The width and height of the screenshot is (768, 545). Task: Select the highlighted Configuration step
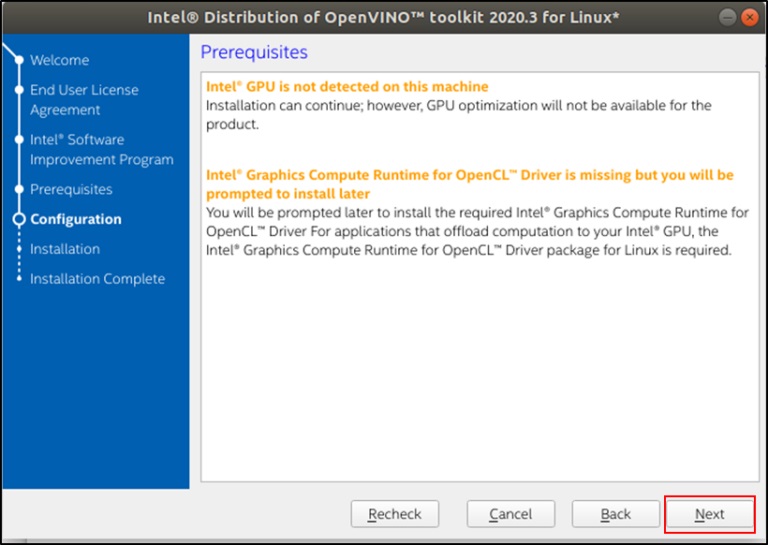(x=76, y=219)
